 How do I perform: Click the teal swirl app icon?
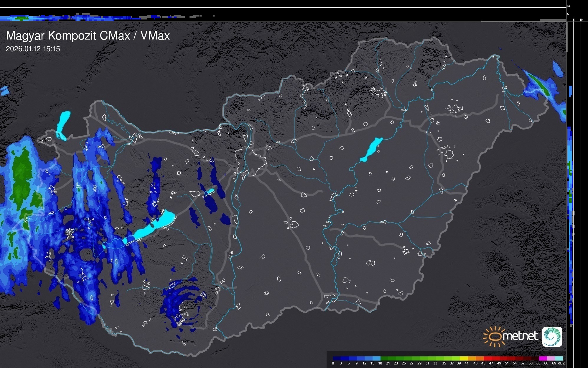552,337
